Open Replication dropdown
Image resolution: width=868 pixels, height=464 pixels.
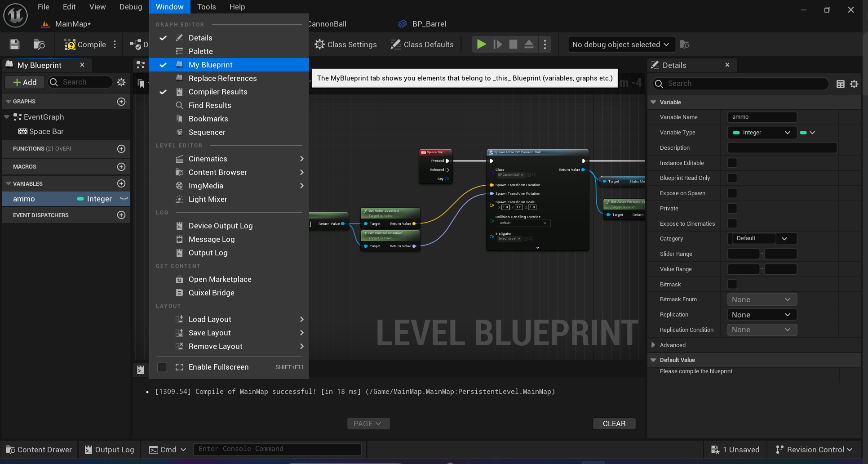click(x=762, y=315)
